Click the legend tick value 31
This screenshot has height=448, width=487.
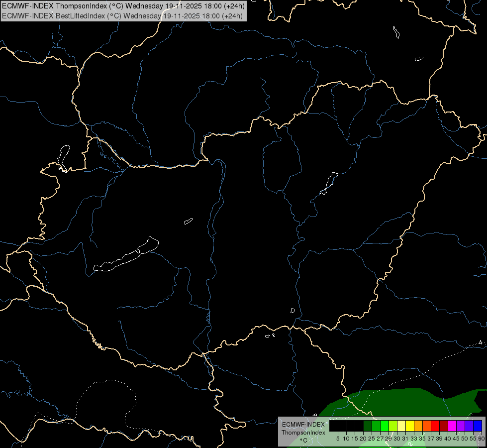click(x=405, y=439)
